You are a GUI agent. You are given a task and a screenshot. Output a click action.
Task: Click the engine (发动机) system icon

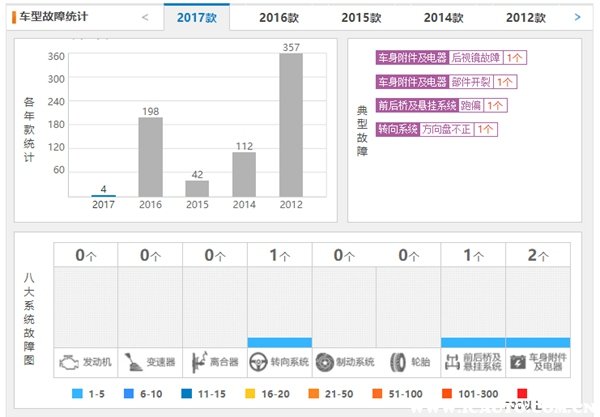[x=68, y=361]
